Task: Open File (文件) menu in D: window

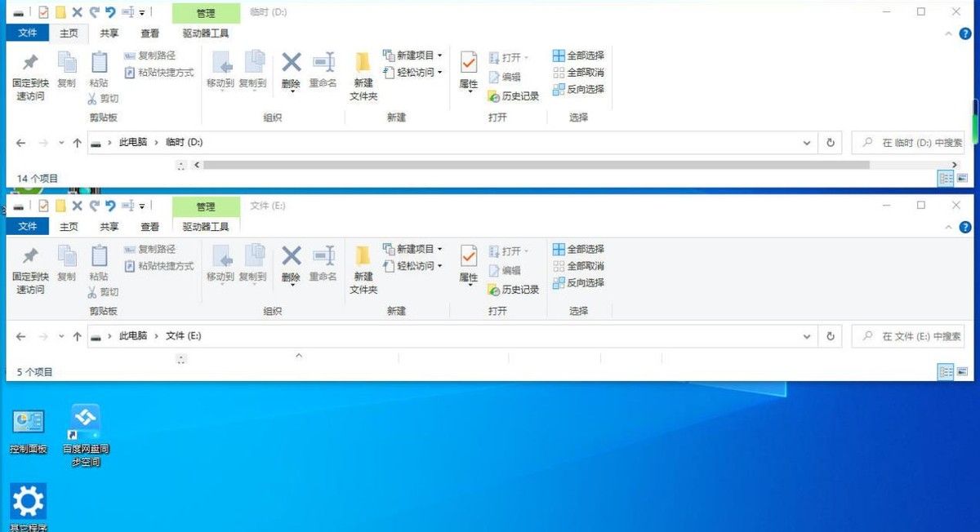Action: click(28, 33)
